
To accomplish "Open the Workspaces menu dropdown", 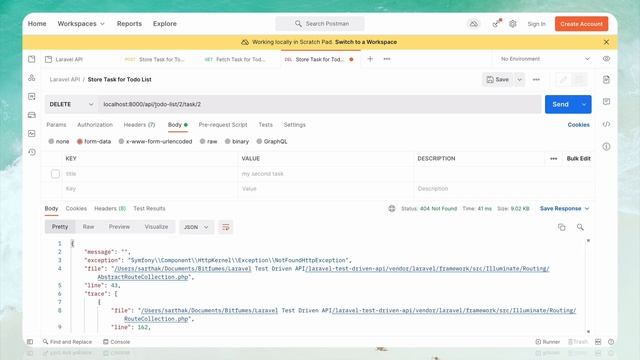I will tap(81, 24).
